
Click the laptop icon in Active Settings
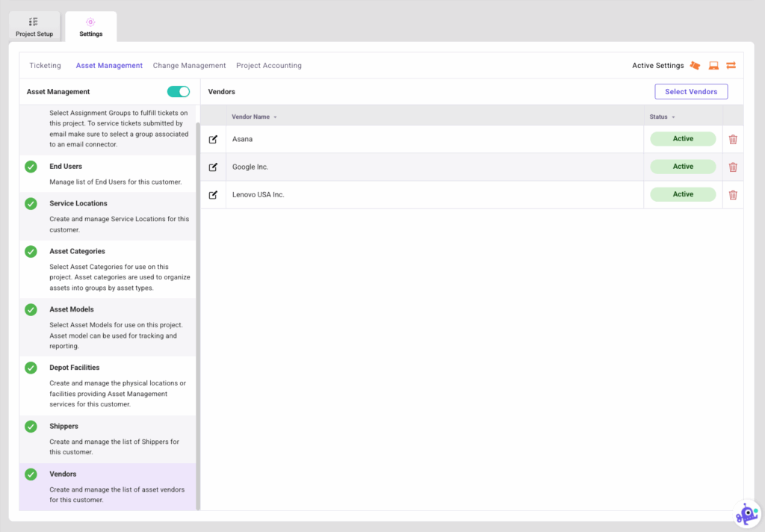(713, 65)
